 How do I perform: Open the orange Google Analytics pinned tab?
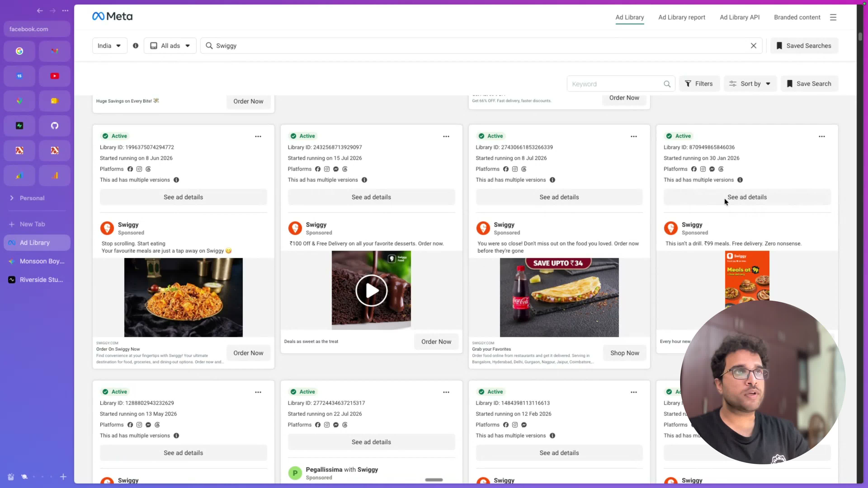point(54,176)
